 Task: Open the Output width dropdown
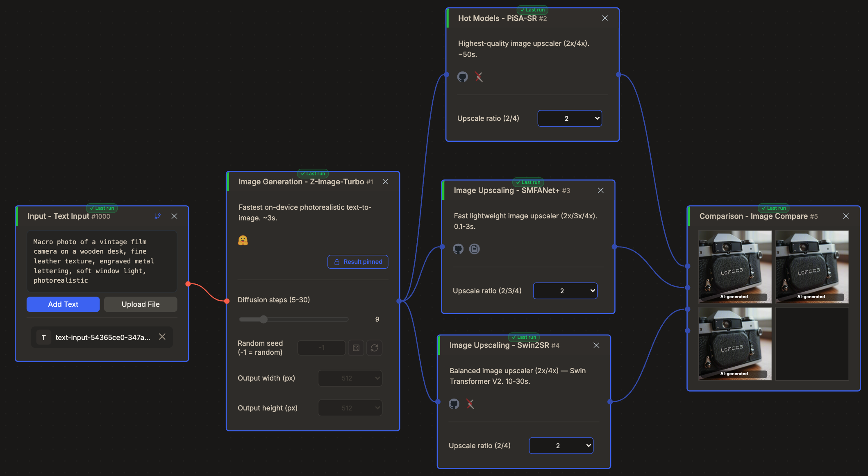pos(350,378)
